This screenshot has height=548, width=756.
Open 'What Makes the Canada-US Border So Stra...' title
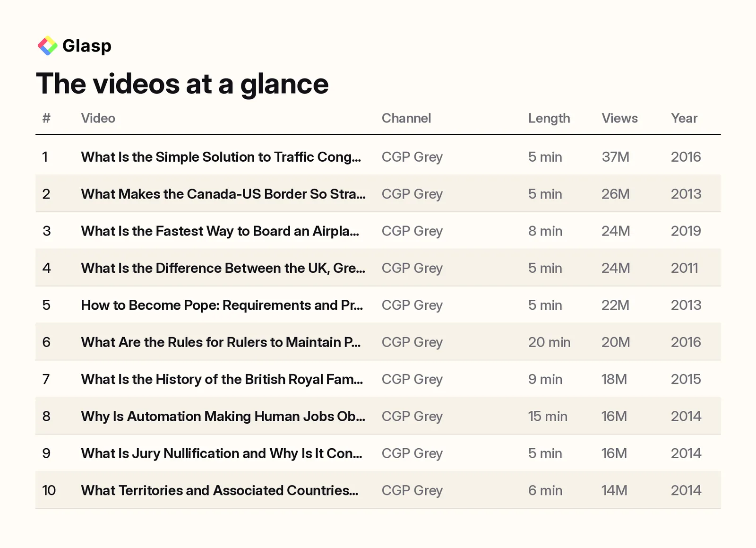(x=223, y=194)
